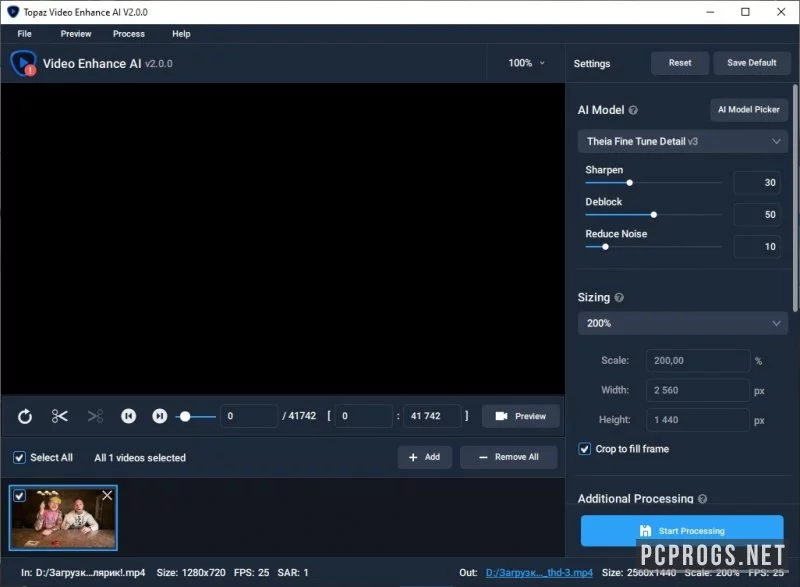800x587 pixels.
Task: Click the Preview camera button
Action: (520, 416)
